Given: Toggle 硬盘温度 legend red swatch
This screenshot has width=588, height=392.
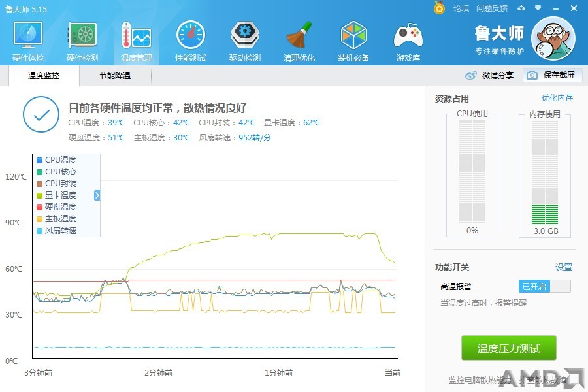Looking at the screenshot, I should [39, 207].
